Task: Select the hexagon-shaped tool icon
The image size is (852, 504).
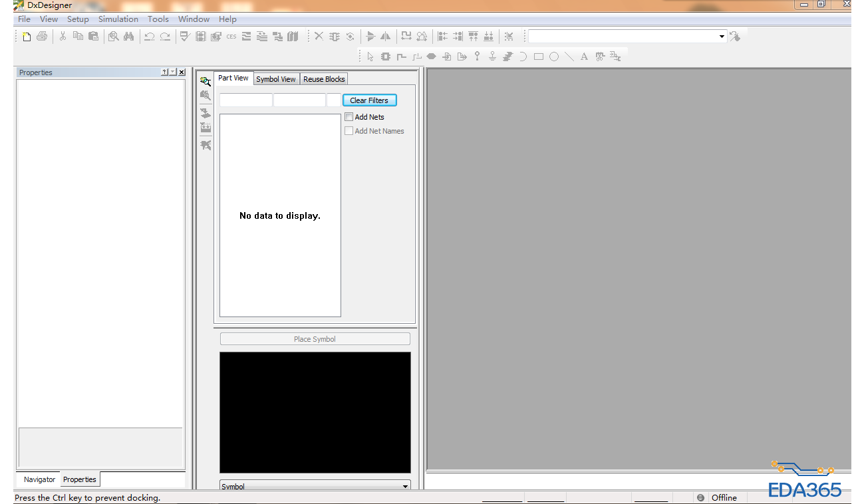Action: click(x=432, y=57)
